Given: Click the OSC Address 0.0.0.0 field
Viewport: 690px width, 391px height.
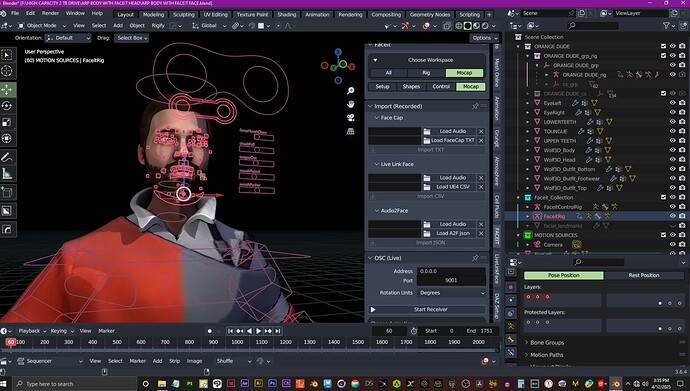Looking at the screenshot, I should click(x=451, y=271).
